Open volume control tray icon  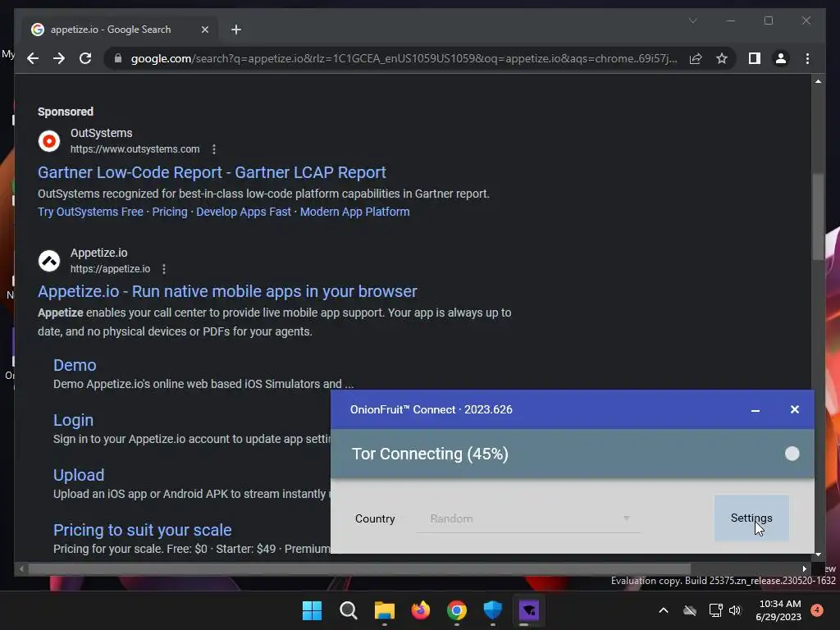click(735, 610)
